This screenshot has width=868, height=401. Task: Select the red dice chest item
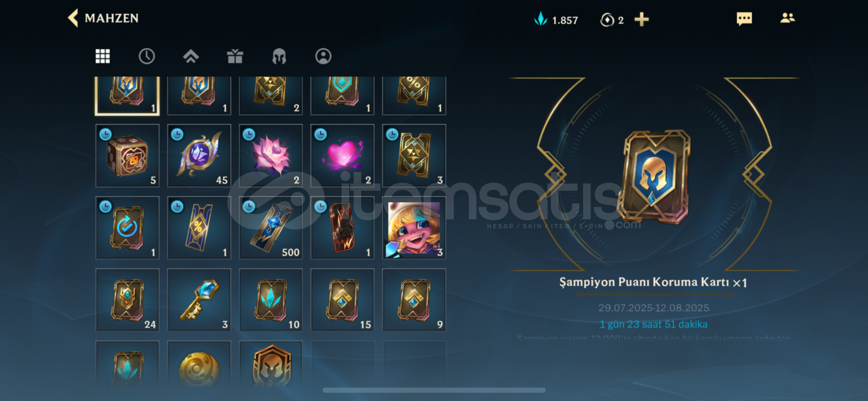coord(127,156)
